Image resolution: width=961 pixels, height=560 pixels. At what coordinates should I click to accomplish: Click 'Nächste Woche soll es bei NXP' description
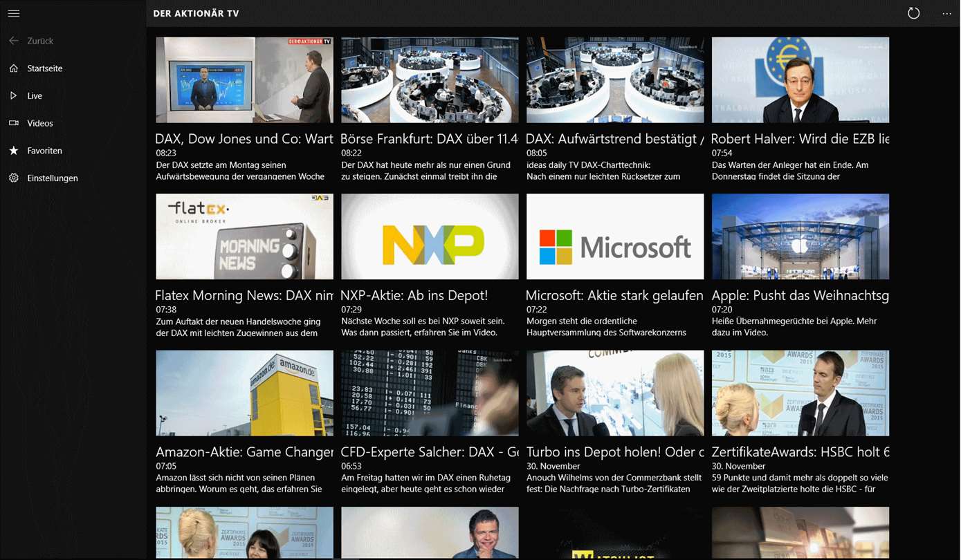[423, 327]
